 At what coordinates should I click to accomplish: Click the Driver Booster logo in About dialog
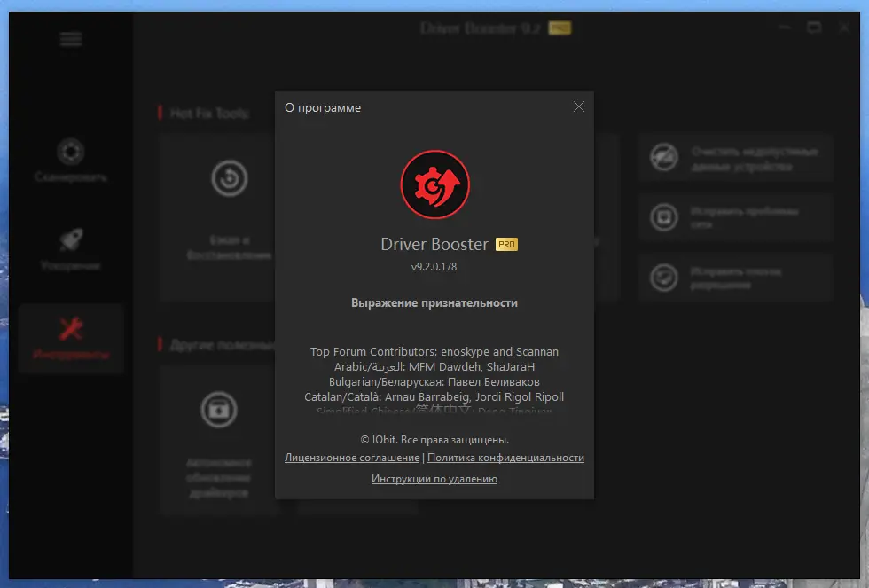[x=434, y=184]
